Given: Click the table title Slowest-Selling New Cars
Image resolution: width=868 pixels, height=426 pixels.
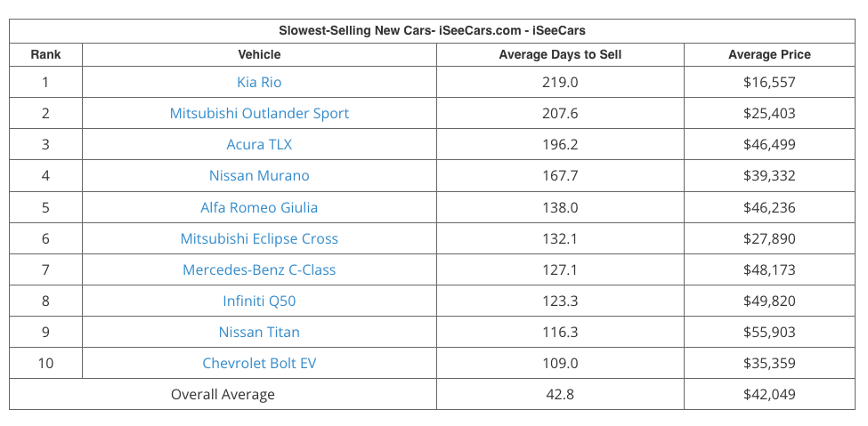Looking at the screenshot, I should (432, 29).
